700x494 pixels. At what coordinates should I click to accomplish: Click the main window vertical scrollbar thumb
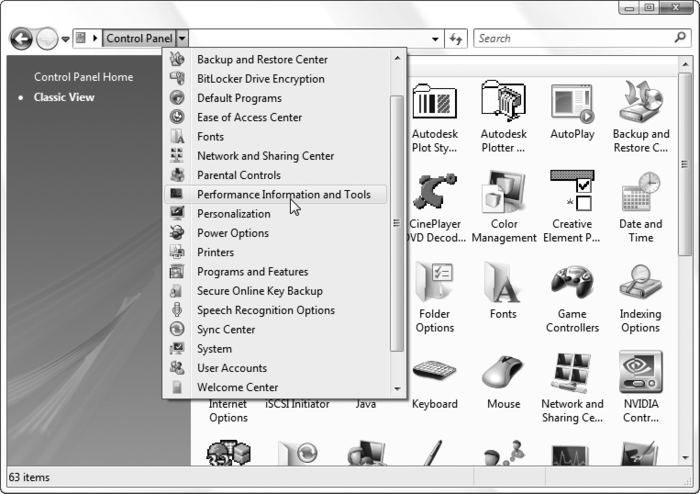click(685, 164)
